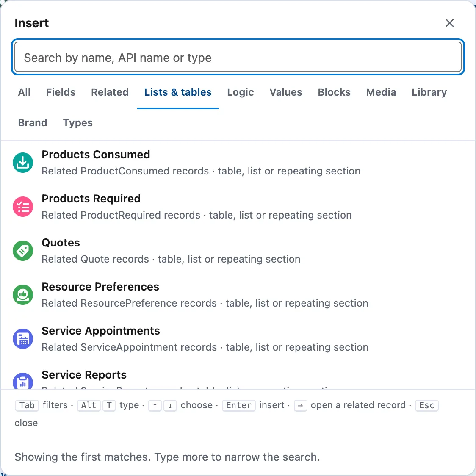The height and width of the screenshot is (476, 476).
Task: Open the Fields tab
Action: tap(61, 92)
